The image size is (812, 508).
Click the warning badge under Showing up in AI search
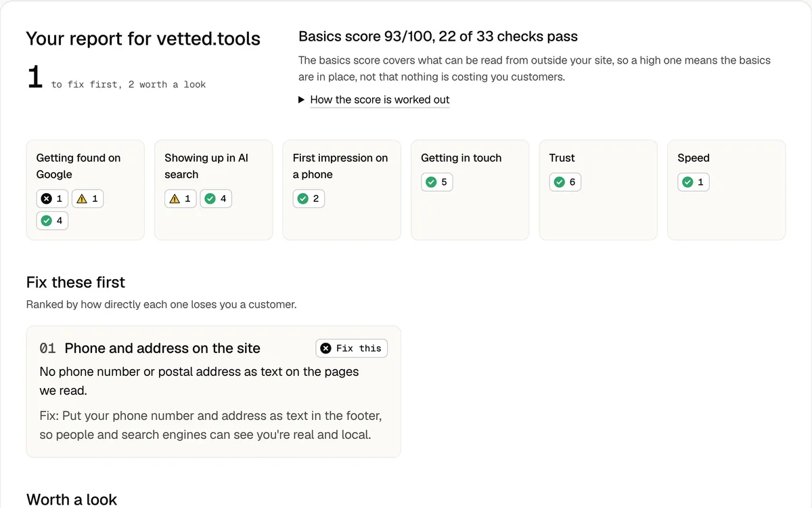coord(181,198)
